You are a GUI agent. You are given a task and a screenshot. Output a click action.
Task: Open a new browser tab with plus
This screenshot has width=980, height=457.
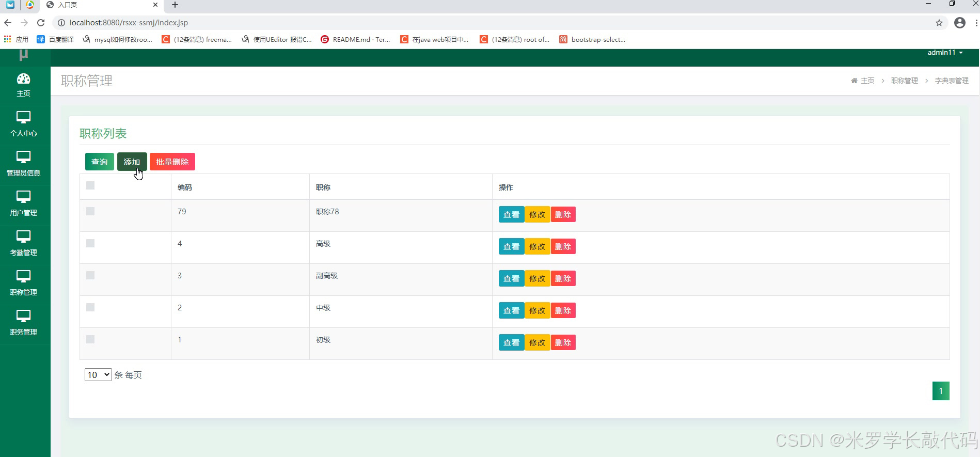[175, 5]
